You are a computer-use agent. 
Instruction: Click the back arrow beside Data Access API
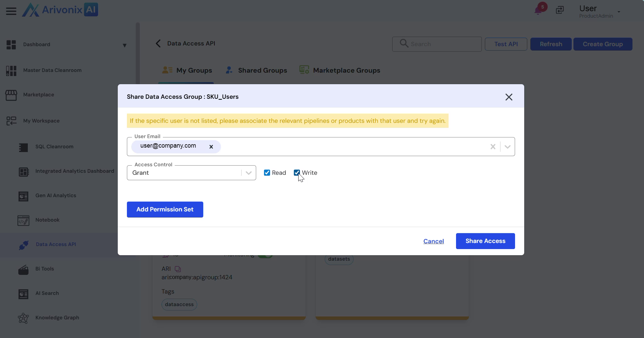(x=158, y=43)
